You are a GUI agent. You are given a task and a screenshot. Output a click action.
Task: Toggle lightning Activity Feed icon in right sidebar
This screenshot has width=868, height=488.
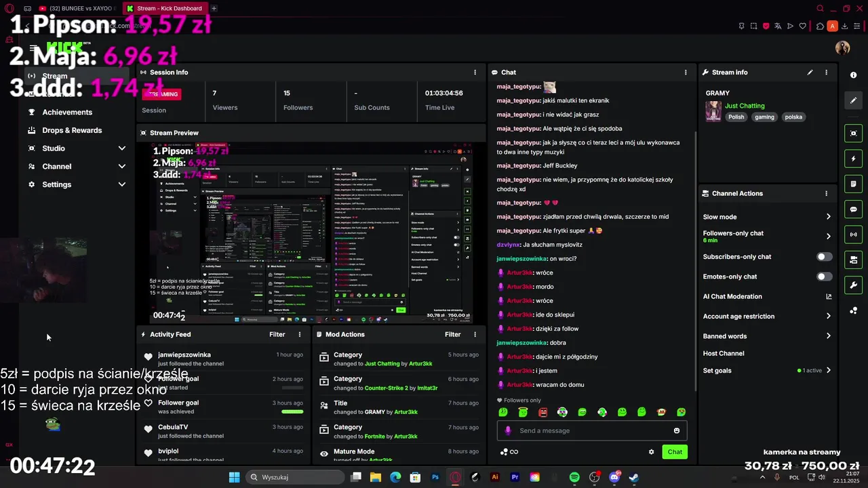pos(854,159)
